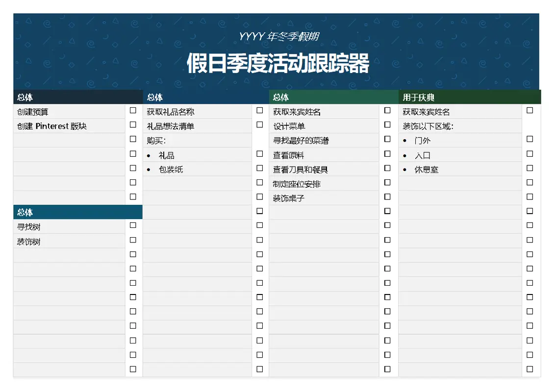Select the 入口 bullet item
Viewport: 555px width, 392px height.
460,155
